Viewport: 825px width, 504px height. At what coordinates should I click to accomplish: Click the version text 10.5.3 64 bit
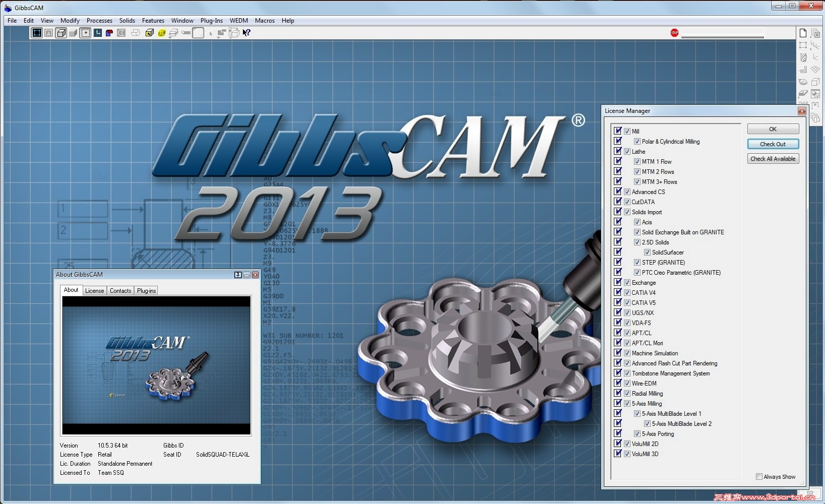pyautogui.click(x=113, y=446)
